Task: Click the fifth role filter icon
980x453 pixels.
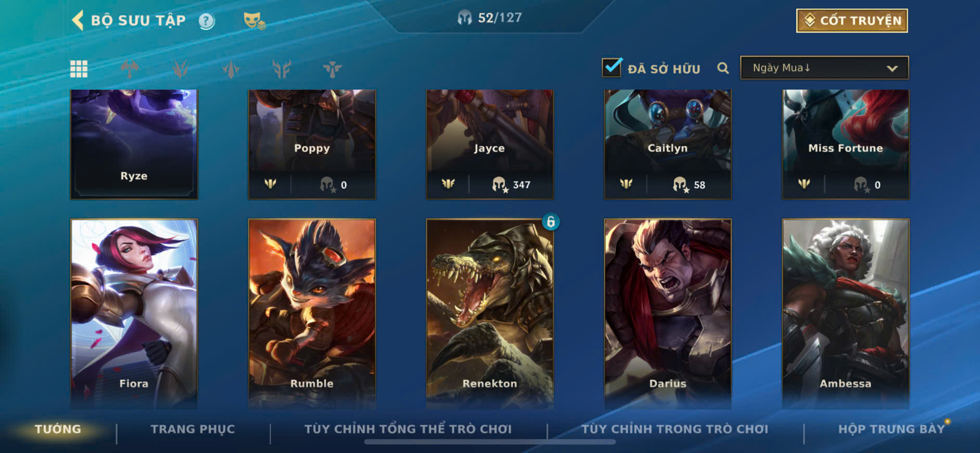Action: click(332, 69)
